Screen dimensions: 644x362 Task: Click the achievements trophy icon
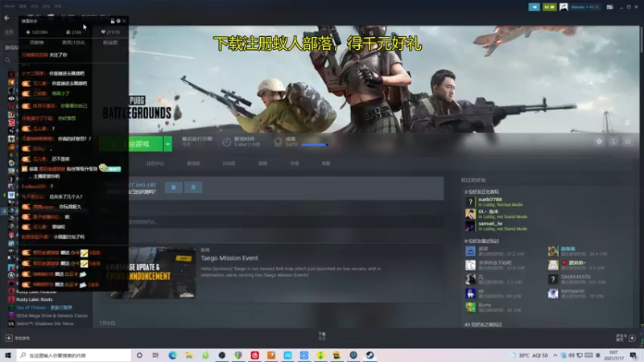point(278,142)
